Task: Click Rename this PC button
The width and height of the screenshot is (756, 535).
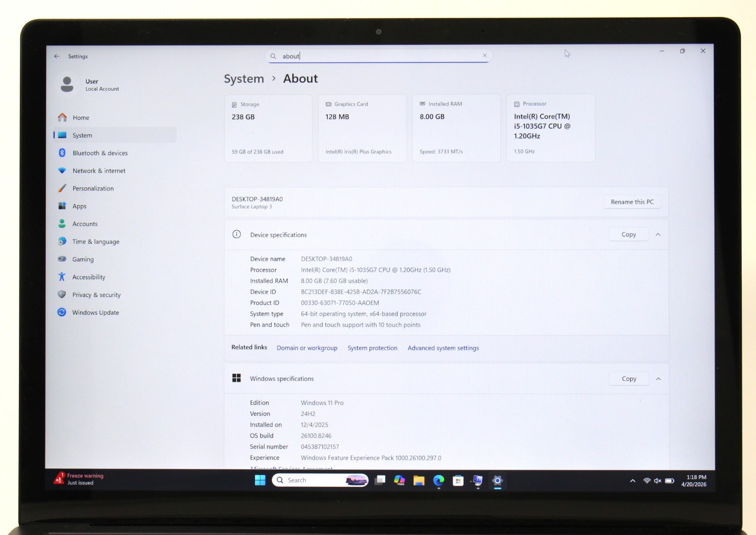Action: tap(632, 202)
